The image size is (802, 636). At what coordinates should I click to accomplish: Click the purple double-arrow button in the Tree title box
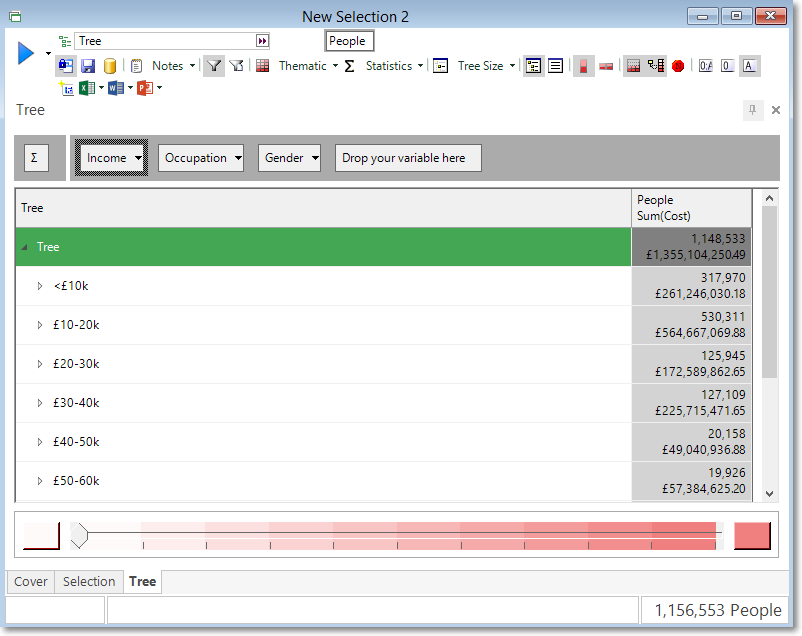262,41
